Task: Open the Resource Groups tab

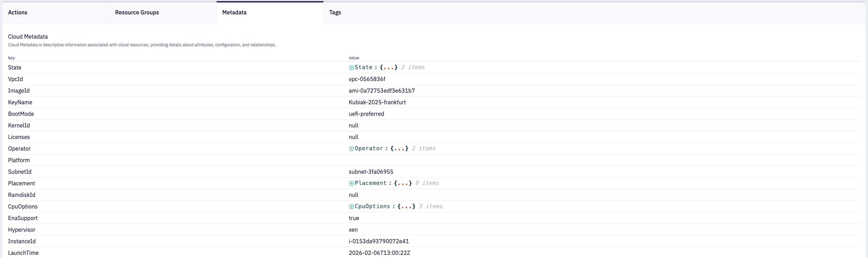Action: tap(137, 13)
